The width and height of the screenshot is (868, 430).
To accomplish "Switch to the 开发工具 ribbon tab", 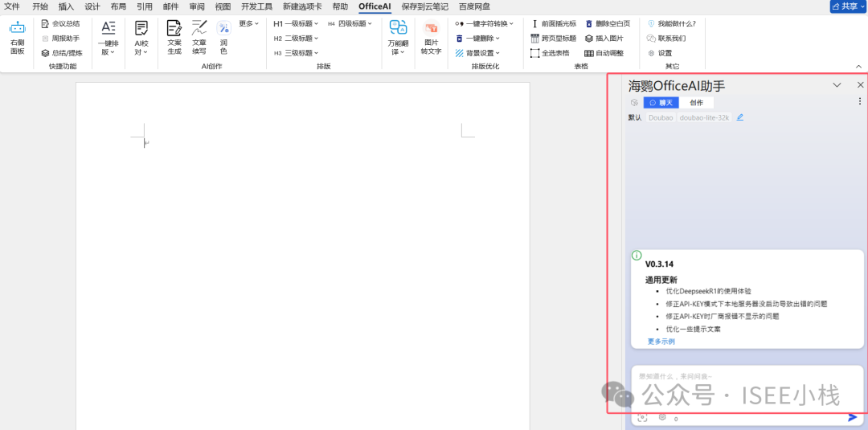I will coord(256,6).
